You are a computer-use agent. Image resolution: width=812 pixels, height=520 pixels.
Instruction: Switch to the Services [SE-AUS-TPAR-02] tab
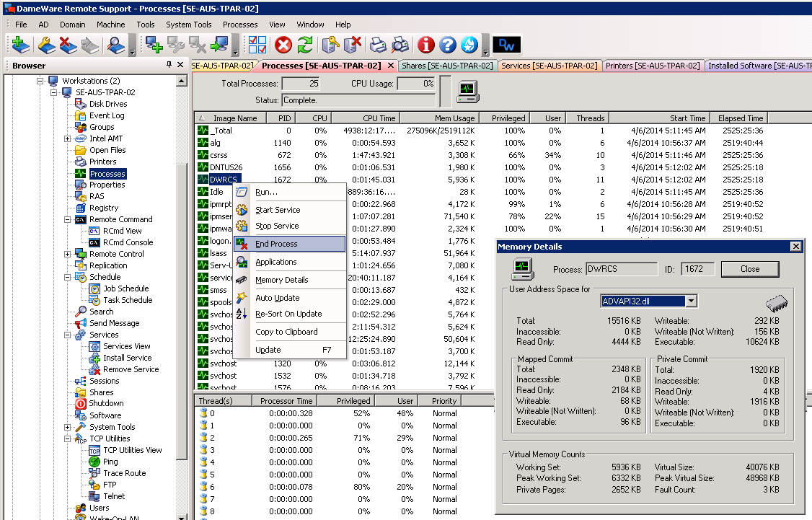click(550, 66)
